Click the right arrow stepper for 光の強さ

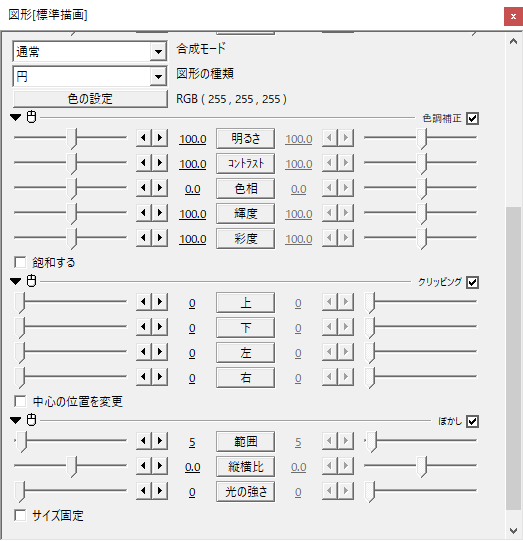pos(160,491)
